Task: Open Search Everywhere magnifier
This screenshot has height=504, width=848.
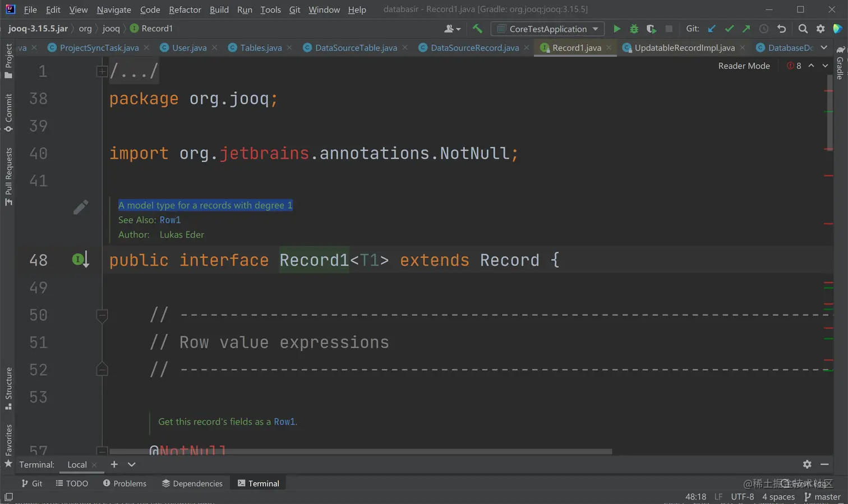Action: (x=803, y=29)
